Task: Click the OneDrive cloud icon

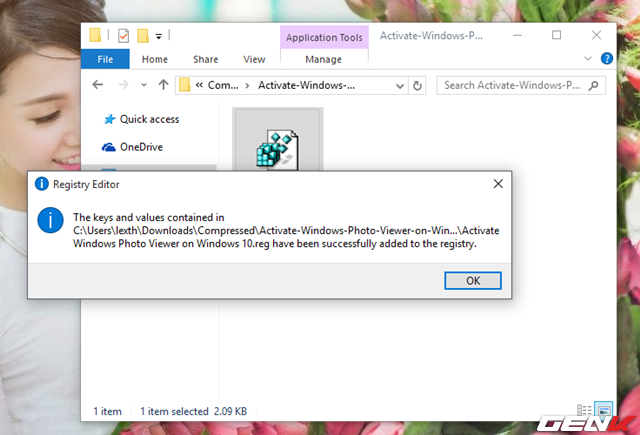Action: (109, 147)
